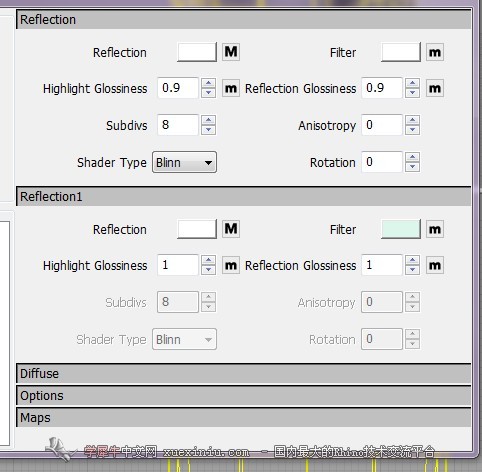Open the white Reflection color swatch in Reflection
482x472 pixels.
197,52
